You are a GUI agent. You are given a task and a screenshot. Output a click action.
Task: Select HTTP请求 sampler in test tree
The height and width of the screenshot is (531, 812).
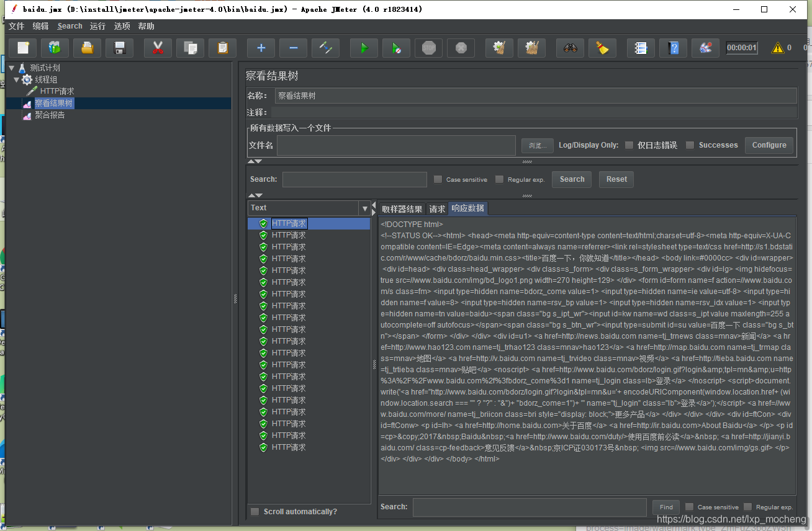(x=57, y=91)
